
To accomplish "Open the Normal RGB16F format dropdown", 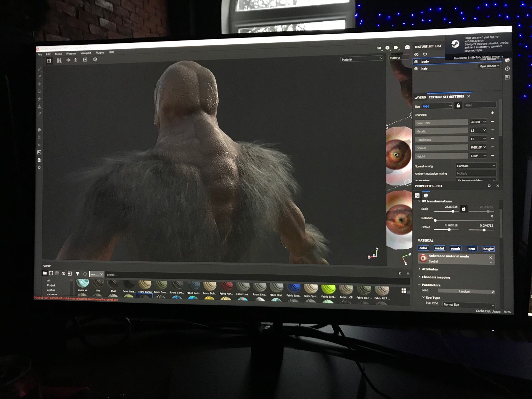I will [x=478, y=147].
